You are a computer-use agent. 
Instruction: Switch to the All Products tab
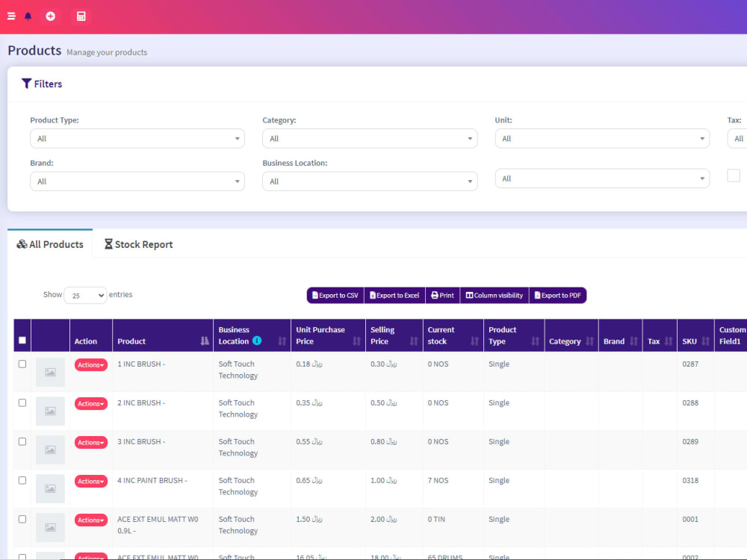pos(50,244)
